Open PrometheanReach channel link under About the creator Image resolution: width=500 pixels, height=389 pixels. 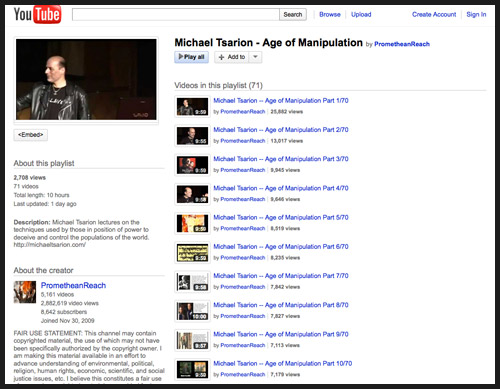tap(73, 285)
